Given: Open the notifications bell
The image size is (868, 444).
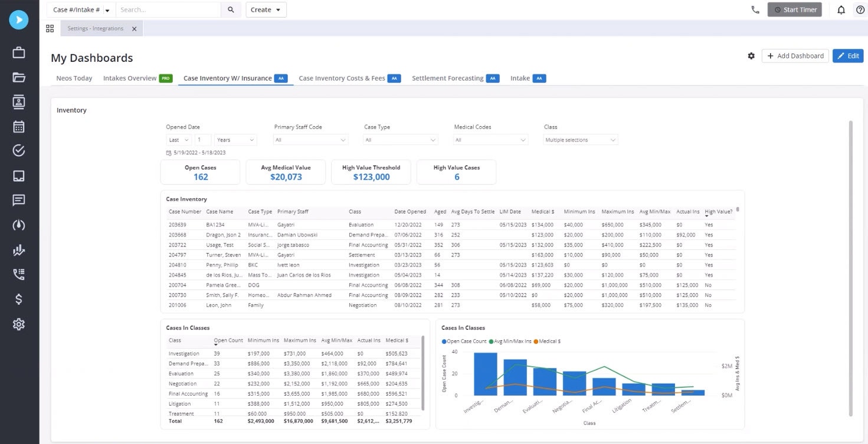Looking at the screenshot, I should (841, 10).
